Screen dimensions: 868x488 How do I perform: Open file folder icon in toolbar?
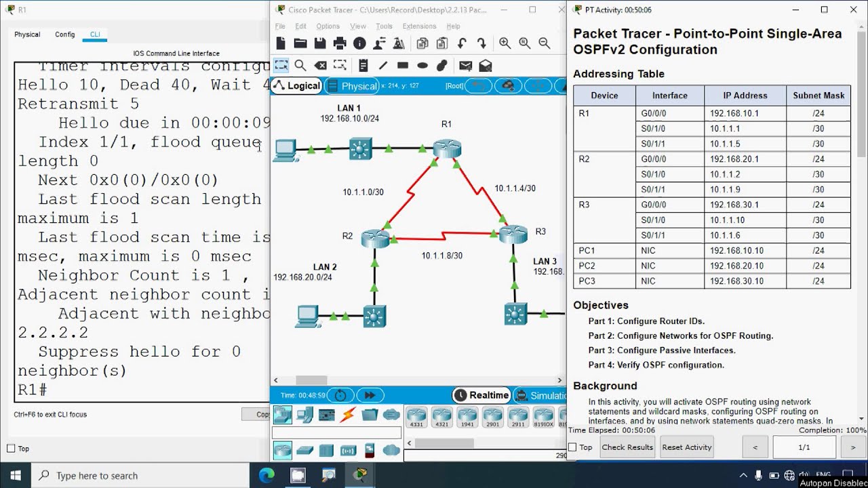click(300, 43)
